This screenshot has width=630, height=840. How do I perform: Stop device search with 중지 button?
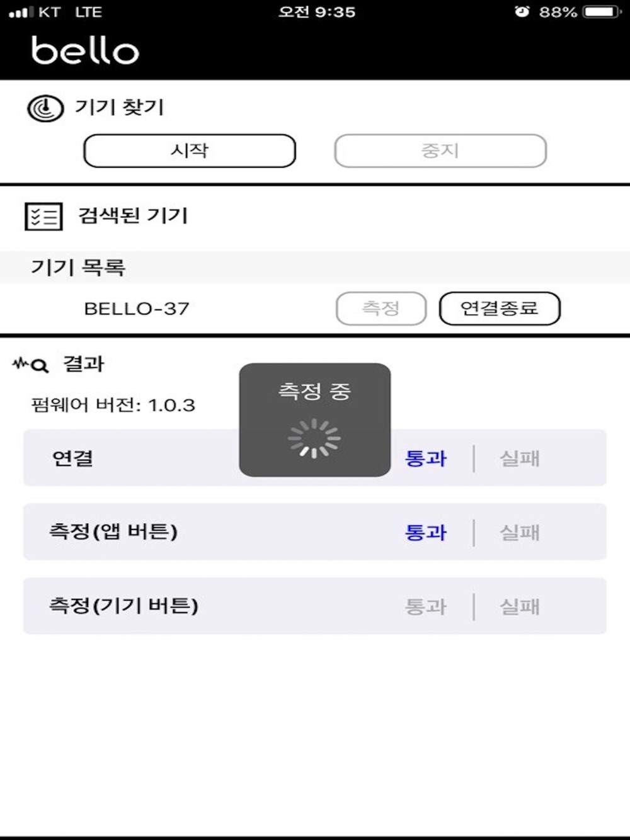tap(440, 151)
